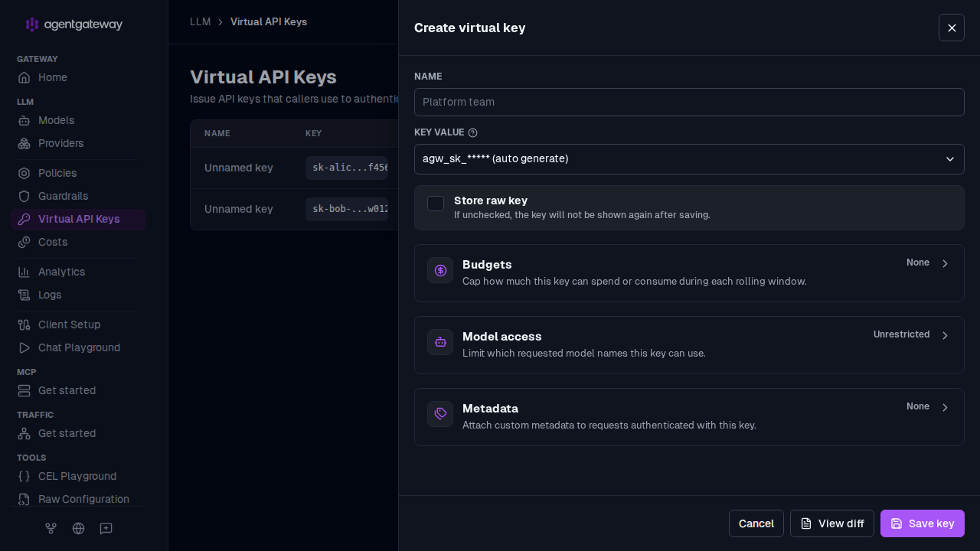Close the Create virtual key panel
This screenshot has width=980, height=551.
click(952, 28)
